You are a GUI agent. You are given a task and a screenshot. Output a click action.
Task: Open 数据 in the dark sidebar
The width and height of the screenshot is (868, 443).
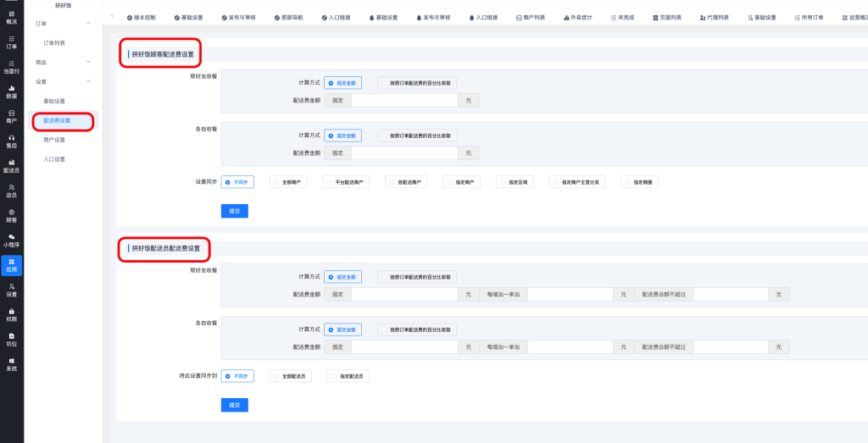pos(11,91)
